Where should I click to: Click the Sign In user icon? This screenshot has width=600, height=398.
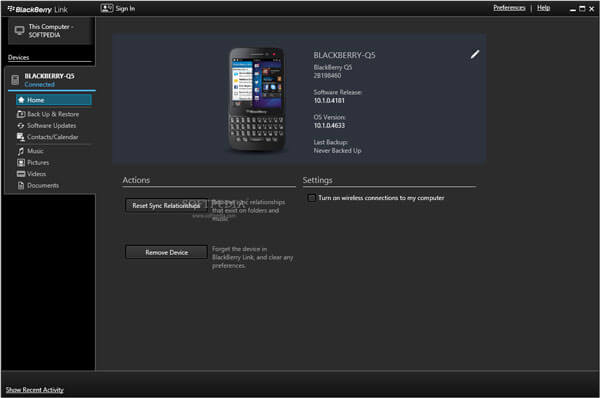(x=107, y=8)
